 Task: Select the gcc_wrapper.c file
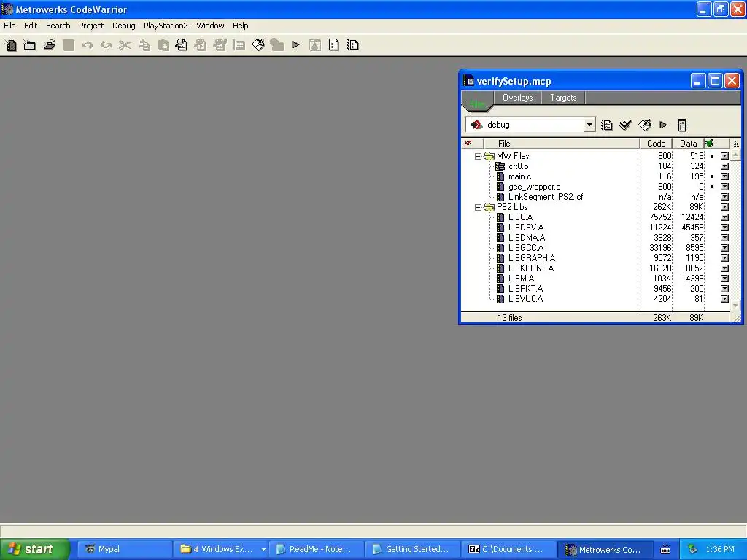click(x=534, y=187)
